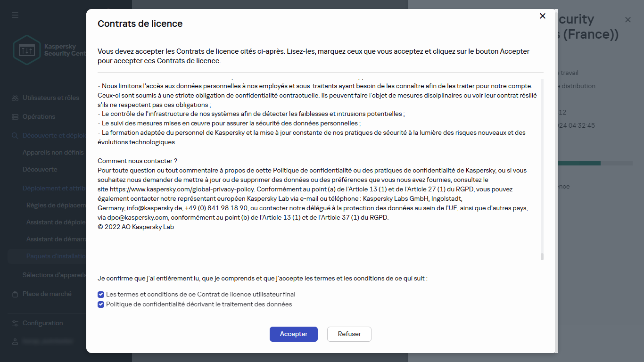The image size is (644, 362).
Task: Click the Accepter button
Action: tap(293, 334)
